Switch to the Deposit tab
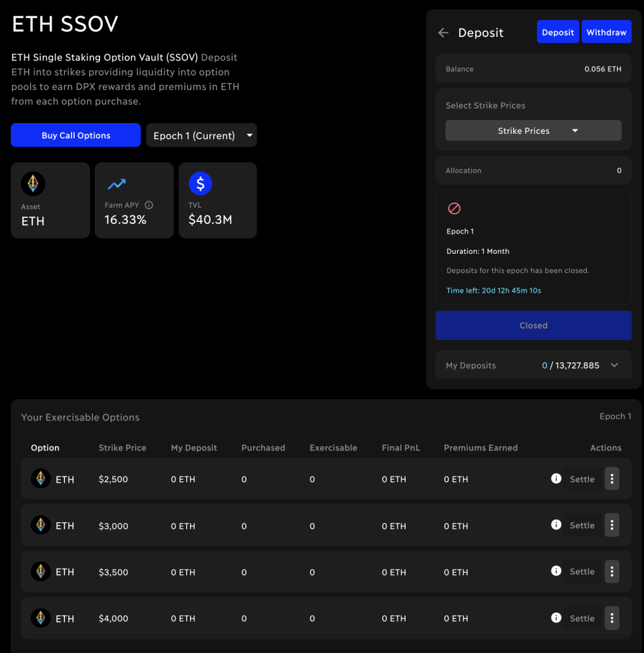This screenshot has width=644, height=653. [x=558, y=32]
